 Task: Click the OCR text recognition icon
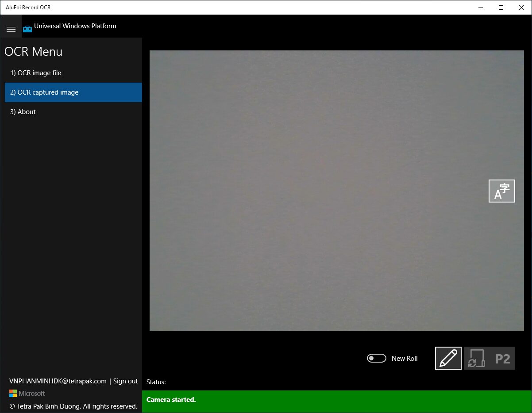coord(502,191)
